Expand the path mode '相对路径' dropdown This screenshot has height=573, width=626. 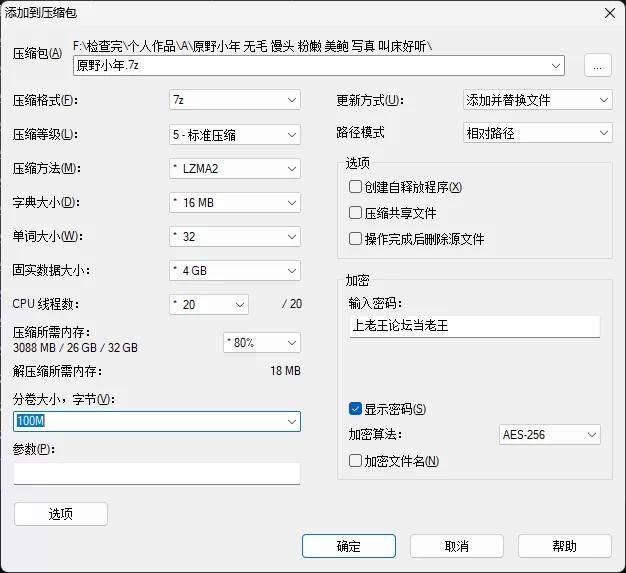(537, 133)
